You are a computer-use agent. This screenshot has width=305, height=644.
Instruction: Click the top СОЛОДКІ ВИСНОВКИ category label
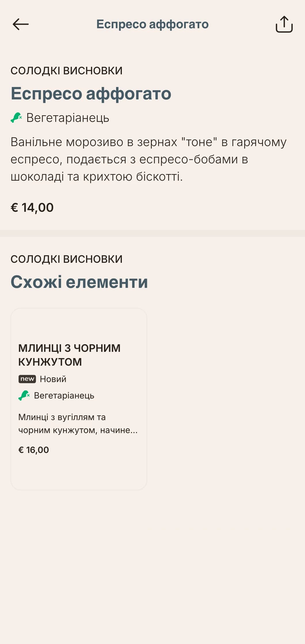(67, 71)
